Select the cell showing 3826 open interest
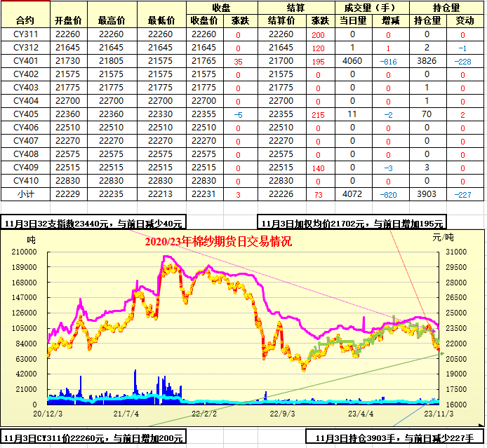The height and width of the screenshot is (448, 487). [427, 61]
